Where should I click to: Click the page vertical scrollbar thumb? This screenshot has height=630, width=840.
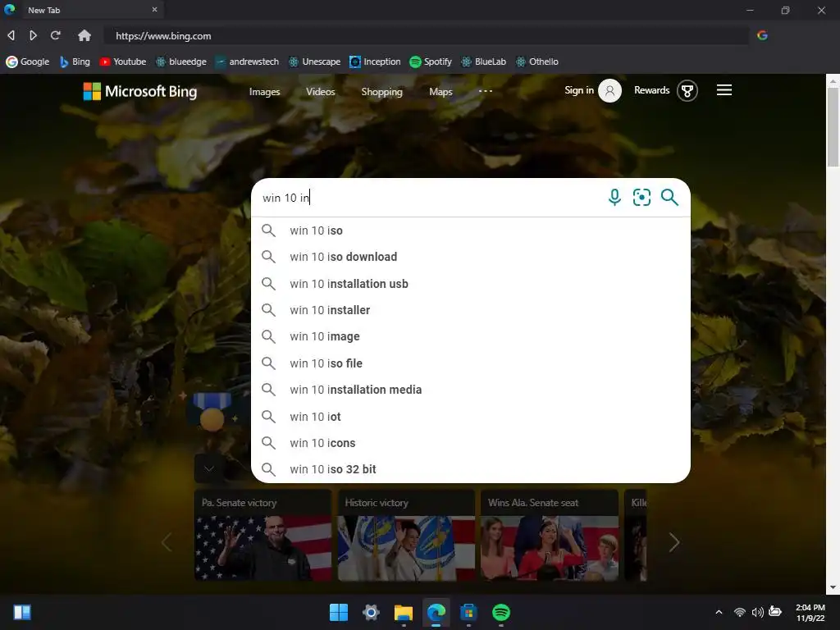(x=833, y=127)
